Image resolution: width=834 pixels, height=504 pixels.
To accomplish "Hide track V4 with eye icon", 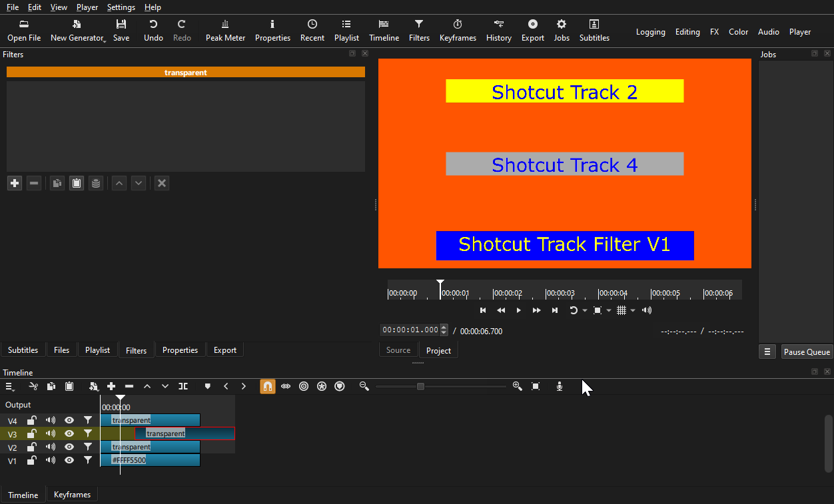I will 69,420.
